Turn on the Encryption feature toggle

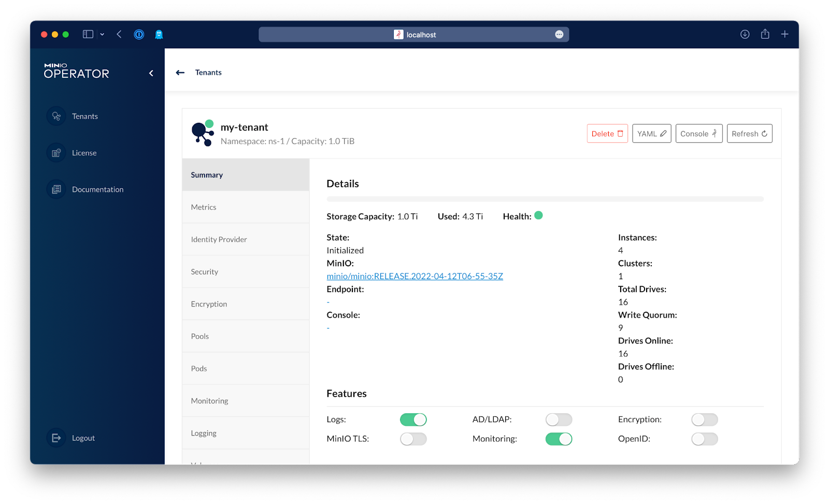(704, 420)
